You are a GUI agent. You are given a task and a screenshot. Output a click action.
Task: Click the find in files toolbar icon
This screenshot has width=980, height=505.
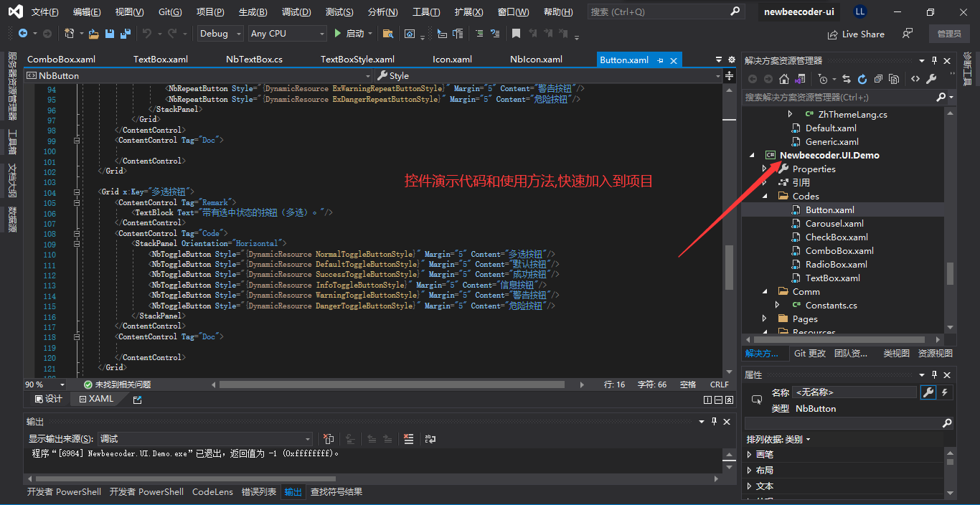point(388,34)
